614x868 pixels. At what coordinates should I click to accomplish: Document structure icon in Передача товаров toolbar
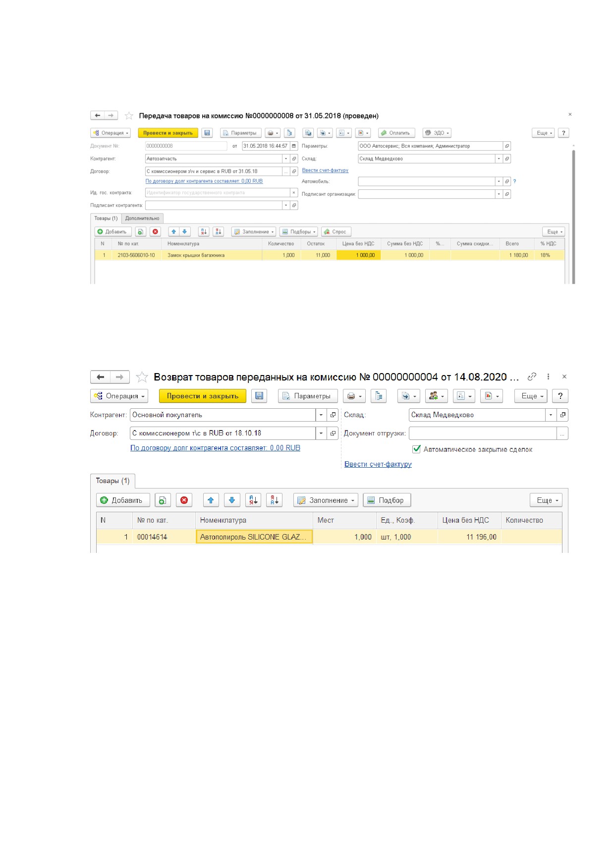(x=290, y=133)
